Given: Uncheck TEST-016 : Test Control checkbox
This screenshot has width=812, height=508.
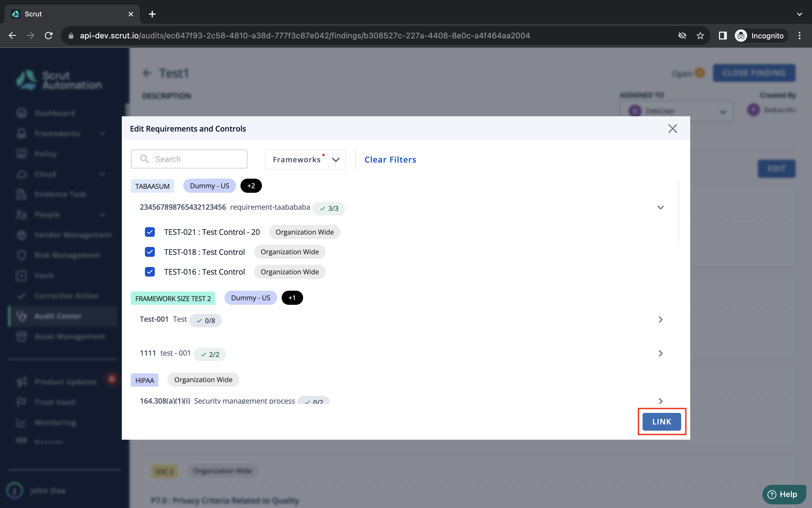Looking at the screenshot, I should [150, 271].
